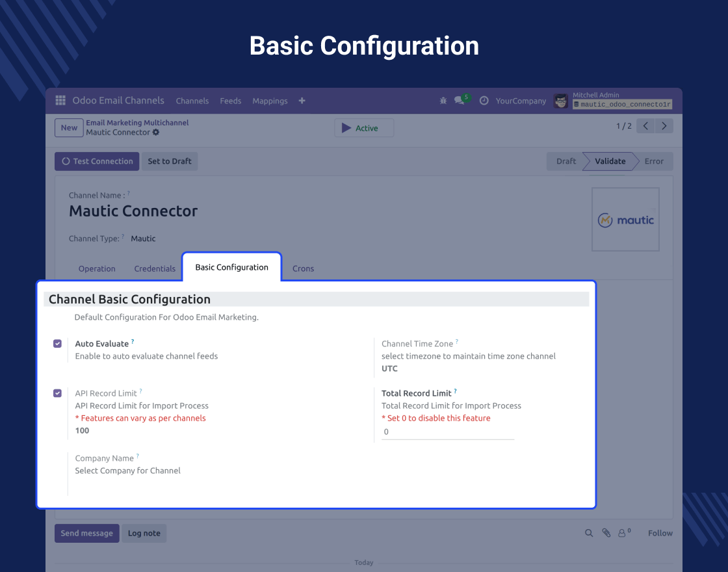The width and height of the screenshot is (728, 572).
Task: Click help mark next to API Record Limit
Action: point(140,391)
